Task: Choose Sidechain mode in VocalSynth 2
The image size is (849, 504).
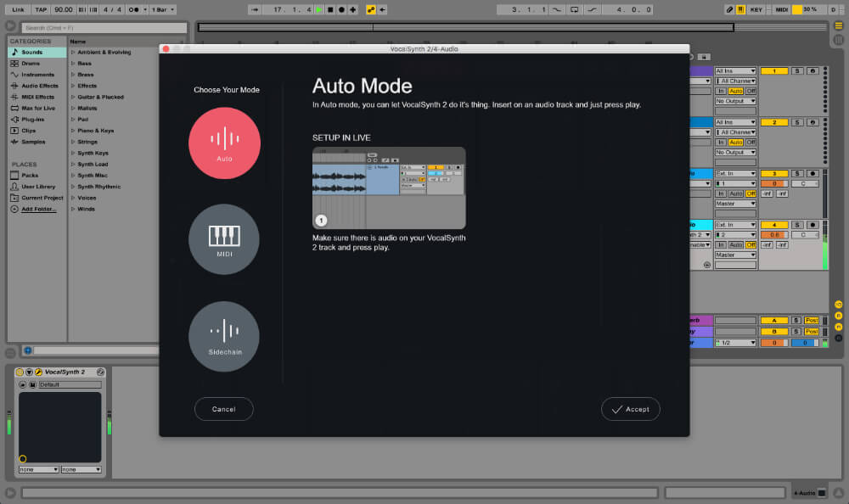Action: click(x=223, y=336)
